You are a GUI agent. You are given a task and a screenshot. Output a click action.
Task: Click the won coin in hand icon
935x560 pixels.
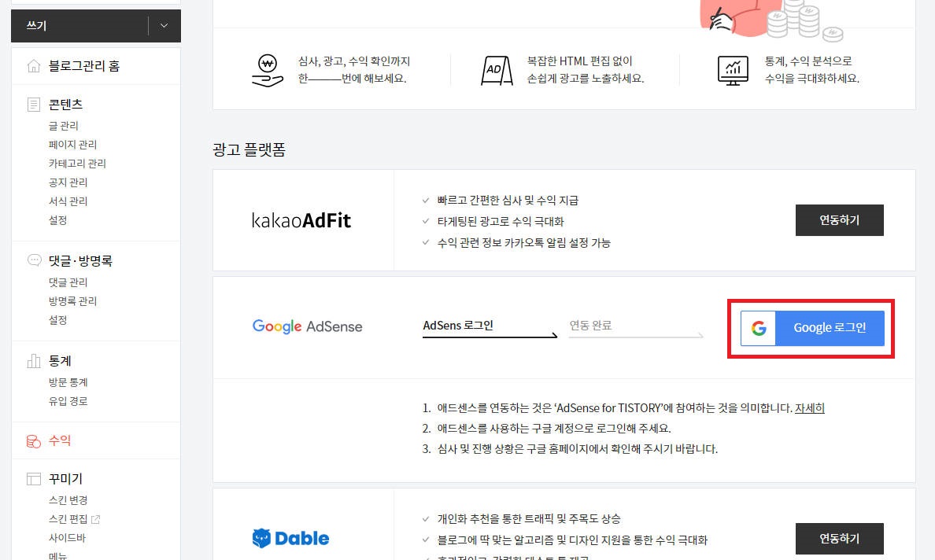pos(267,70)
